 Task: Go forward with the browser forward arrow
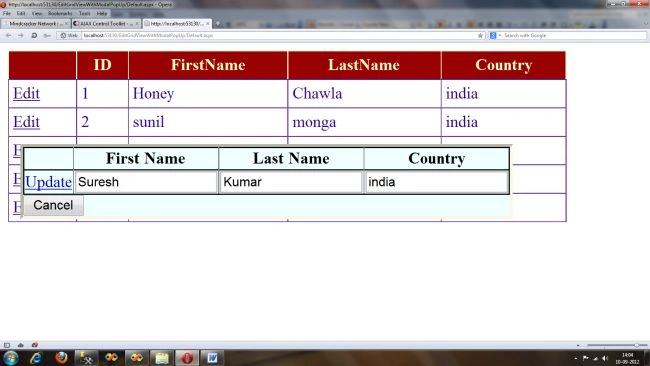tap(21, 36)
